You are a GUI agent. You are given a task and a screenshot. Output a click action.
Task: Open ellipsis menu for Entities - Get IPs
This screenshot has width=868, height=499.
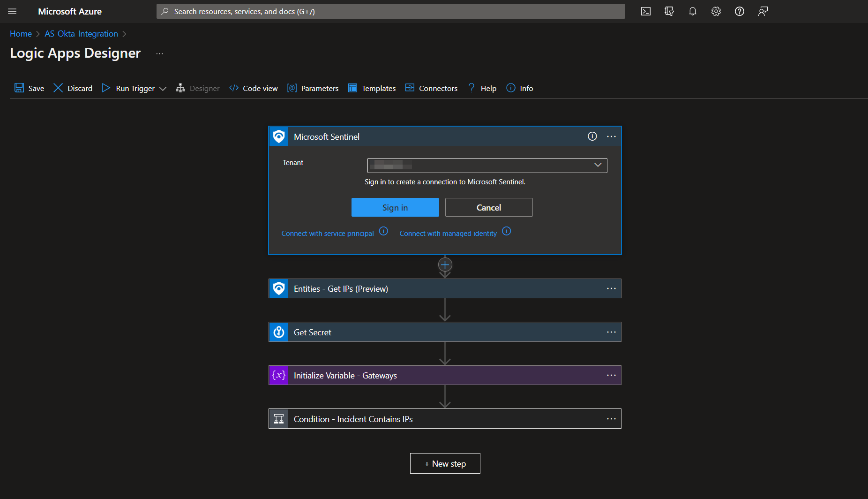(x=611, y=288)
